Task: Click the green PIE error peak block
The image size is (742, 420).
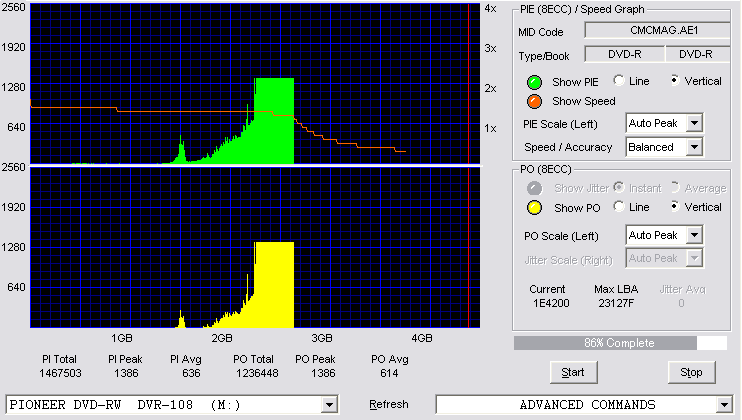Action: coord(274,121)
